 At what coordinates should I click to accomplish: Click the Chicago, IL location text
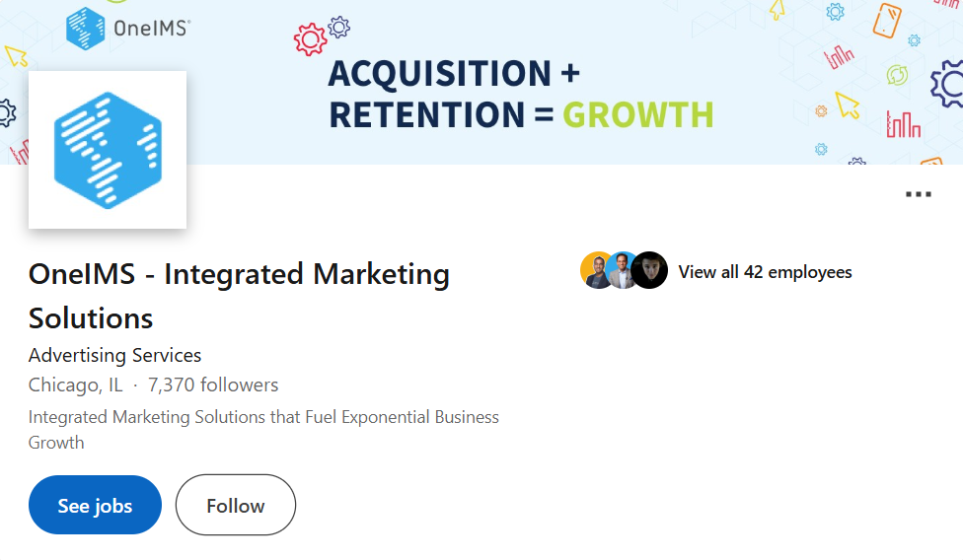tap(75, 385)
